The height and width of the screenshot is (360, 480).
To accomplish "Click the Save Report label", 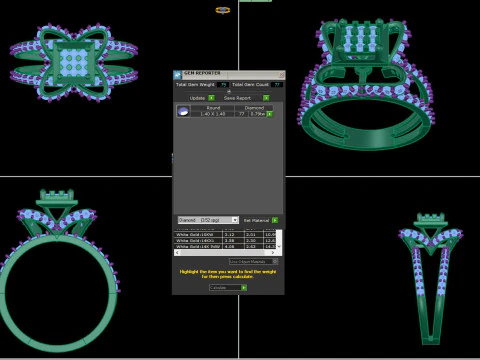I will click(x=237, y=98).
